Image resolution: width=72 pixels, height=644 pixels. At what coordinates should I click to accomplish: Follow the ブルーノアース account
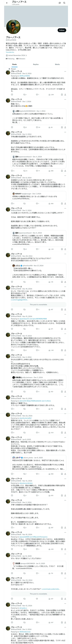pyautogui.click(x=62, y=30)
